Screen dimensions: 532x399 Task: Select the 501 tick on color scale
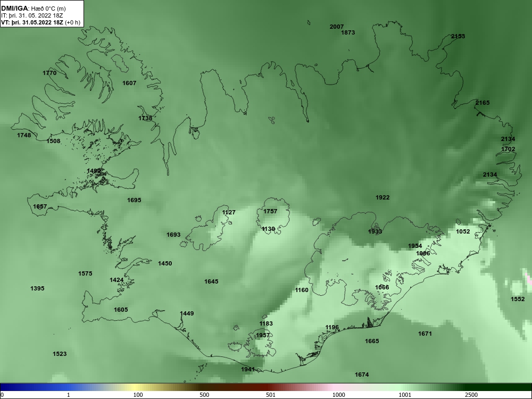271,395
